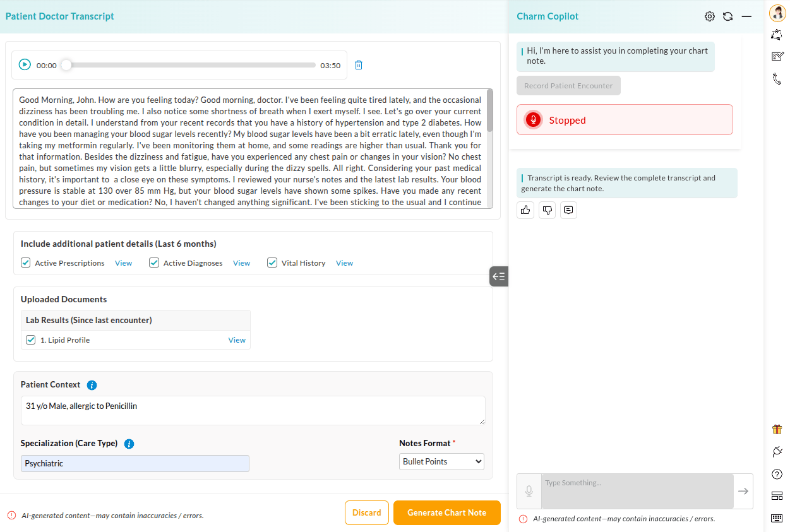Click the Type Something chat input

[x=637, y=491]
